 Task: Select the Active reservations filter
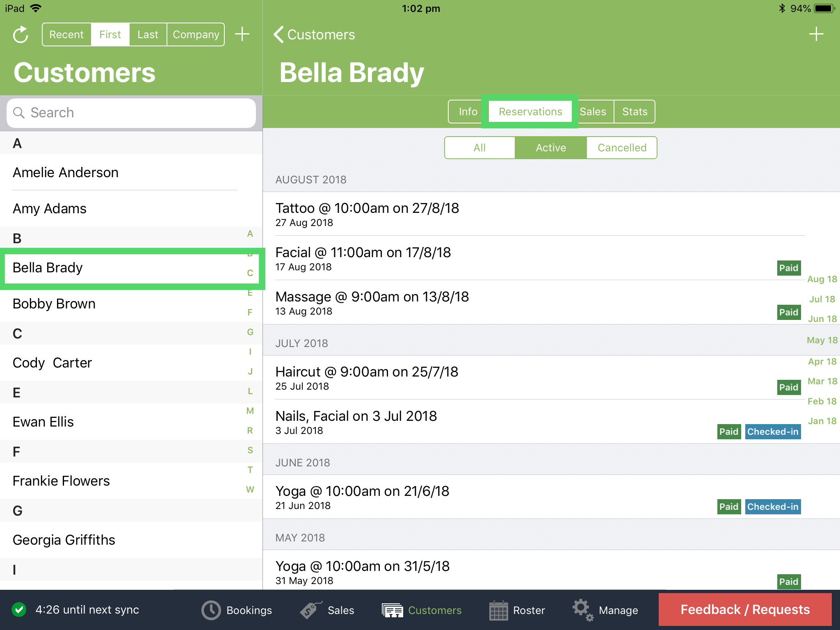[550, 148]
